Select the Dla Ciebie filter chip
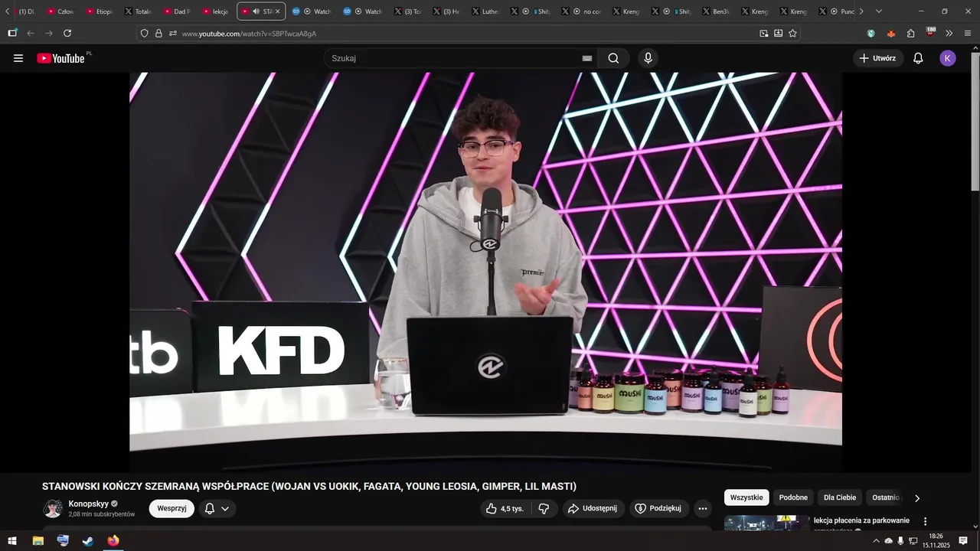Image resolution: width=980 pixels, height=551 pixels. pos(840,497)
